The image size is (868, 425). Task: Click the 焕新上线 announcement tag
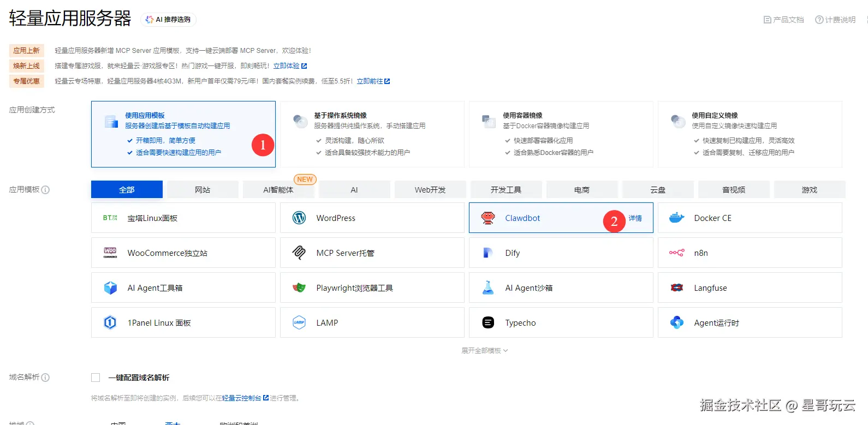27,66
